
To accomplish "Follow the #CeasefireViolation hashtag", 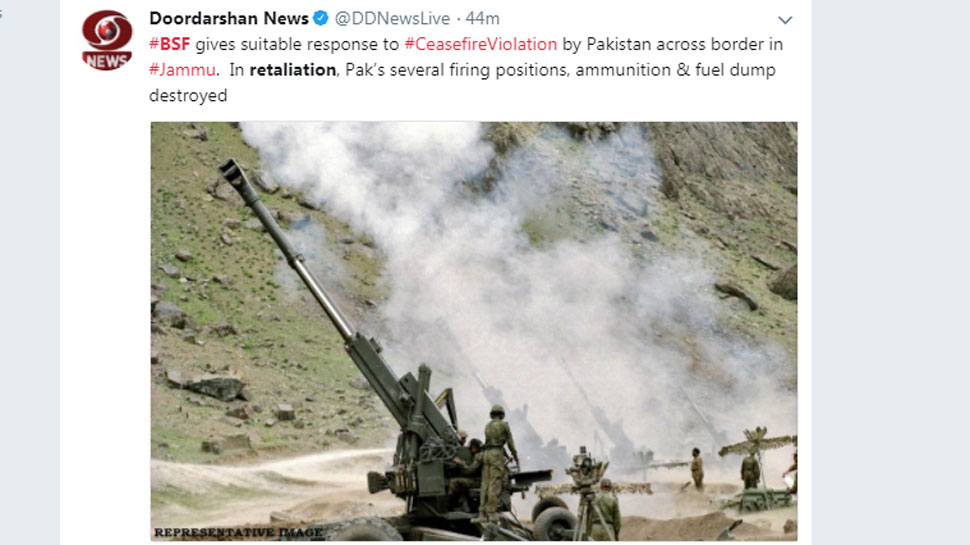I will click(481, 45).
